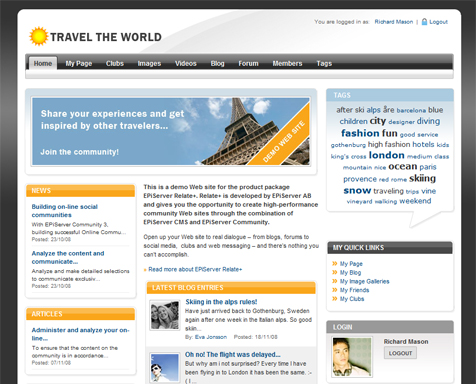Navigate to the Blog section

coord(217,63)
